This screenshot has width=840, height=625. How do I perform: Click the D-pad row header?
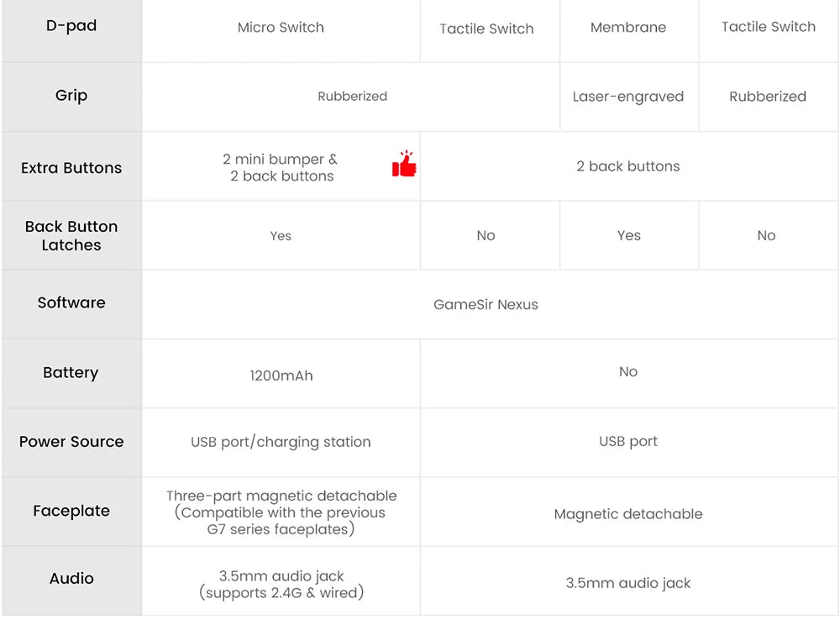71,26
